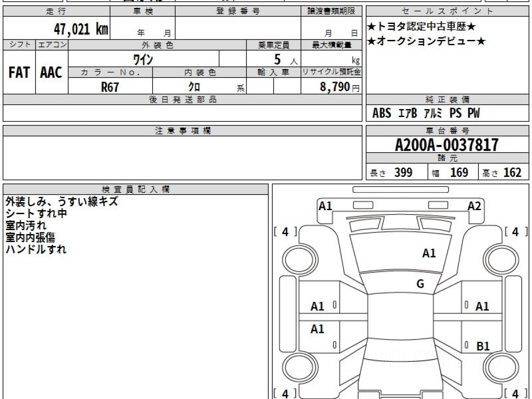Click the note 外装しみ、うすい線キズ

(x=62, y=201)
